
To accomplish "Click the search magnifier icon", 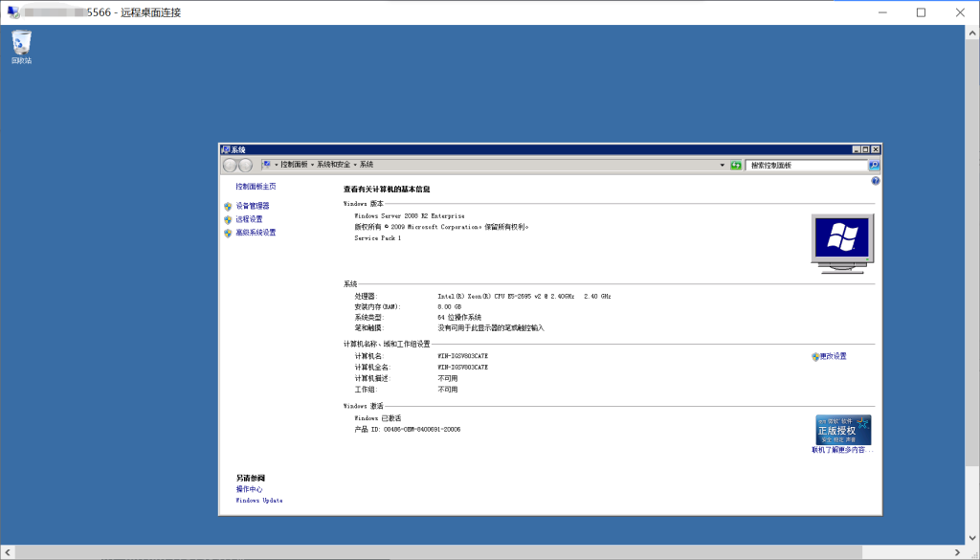I will [874, 165].
